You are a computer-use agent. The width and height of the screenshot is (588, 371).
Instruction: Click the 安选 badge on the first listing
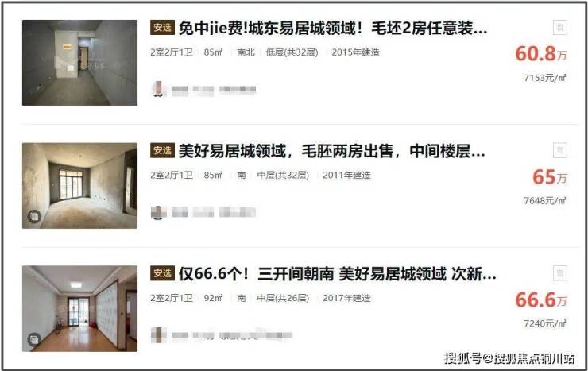pyautogui.click(x=162, y=28)
